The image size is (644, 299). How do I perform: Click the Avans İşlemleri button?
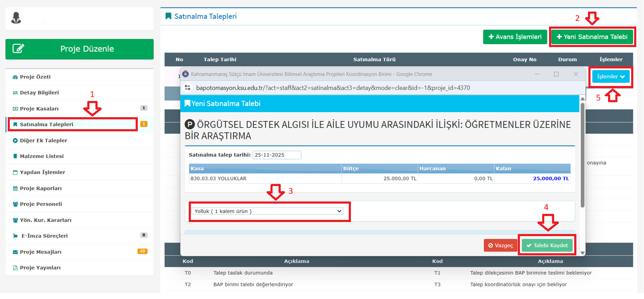tap(515, 37)
